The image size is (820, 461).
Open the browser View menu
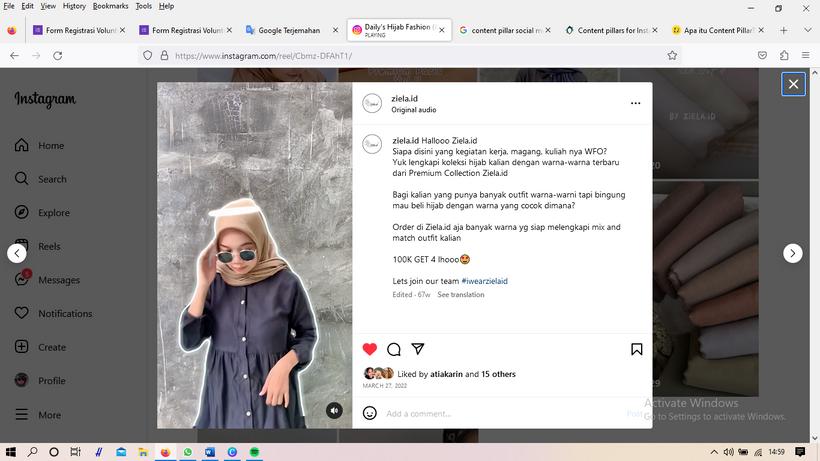click(48, 6)
